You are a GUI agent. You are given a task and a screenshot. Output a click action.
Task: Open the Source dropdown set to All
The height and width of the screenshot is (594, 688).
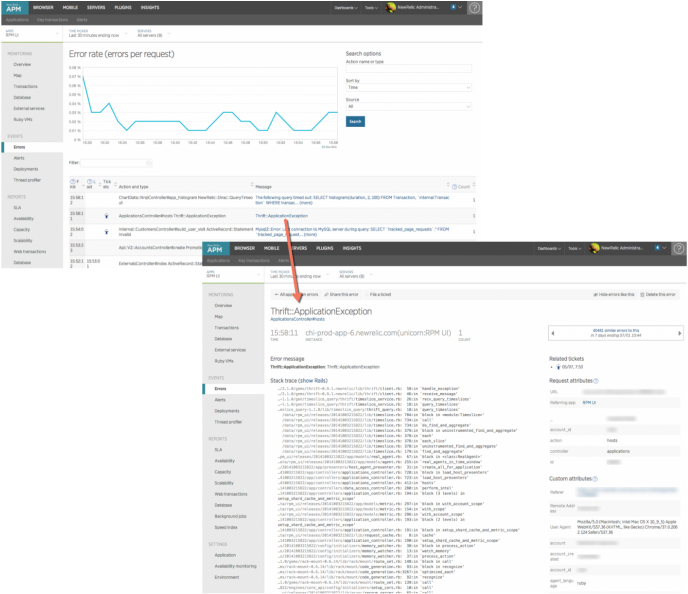(408, 106)
